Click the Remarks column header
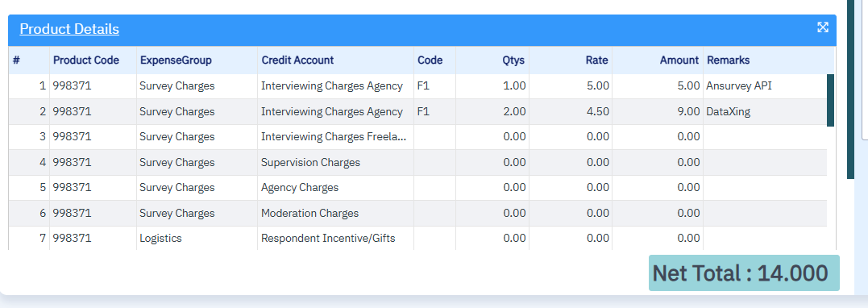The width and height of the screenshot is (868, 308). 768,60
